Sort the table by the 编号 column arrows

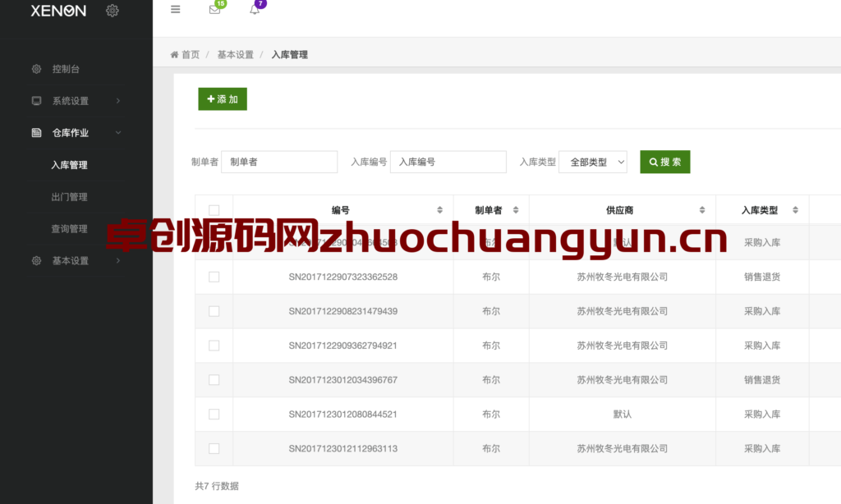(x=440, y=209)
